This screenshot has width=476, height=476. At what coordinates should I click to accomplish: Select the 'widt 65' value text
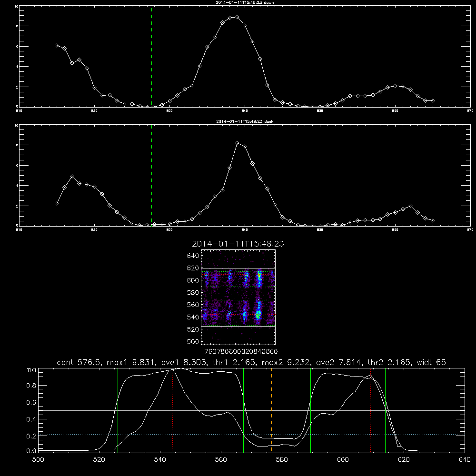431,362
